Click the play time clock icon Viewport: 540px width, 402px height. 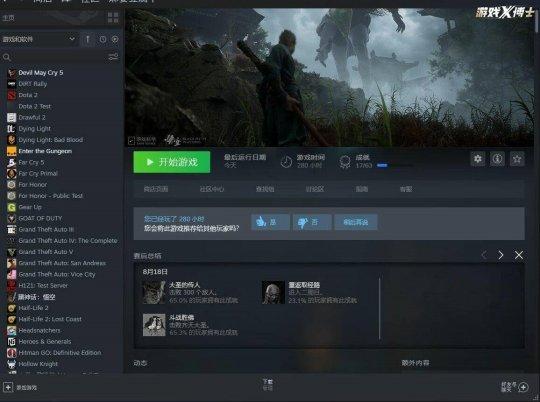(x=286, y=162)
